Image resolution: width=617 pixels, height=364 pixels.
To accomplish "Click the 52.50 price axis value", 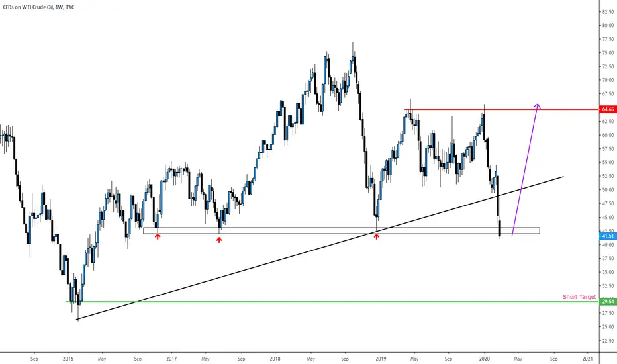I will coord(608,176).
